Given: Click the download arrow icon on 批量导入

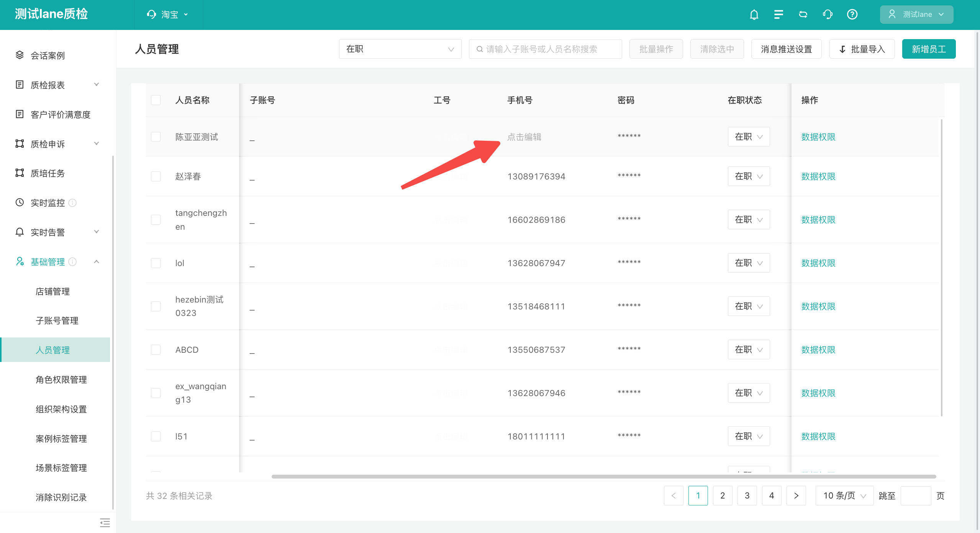Looking at the screenshot, I should pos(842,49).
